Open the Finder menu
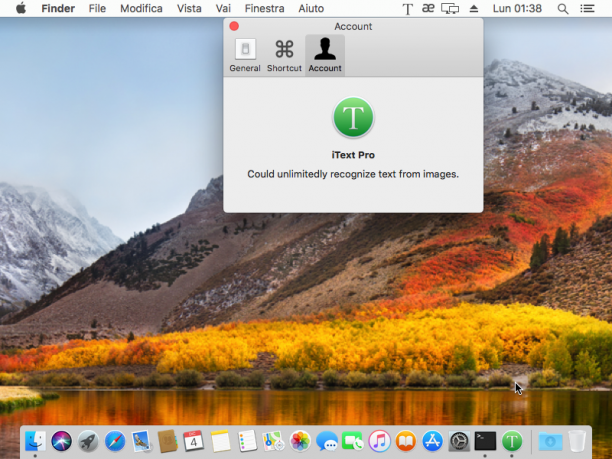This screenshot has width=612, height=459. click(58, 8)
